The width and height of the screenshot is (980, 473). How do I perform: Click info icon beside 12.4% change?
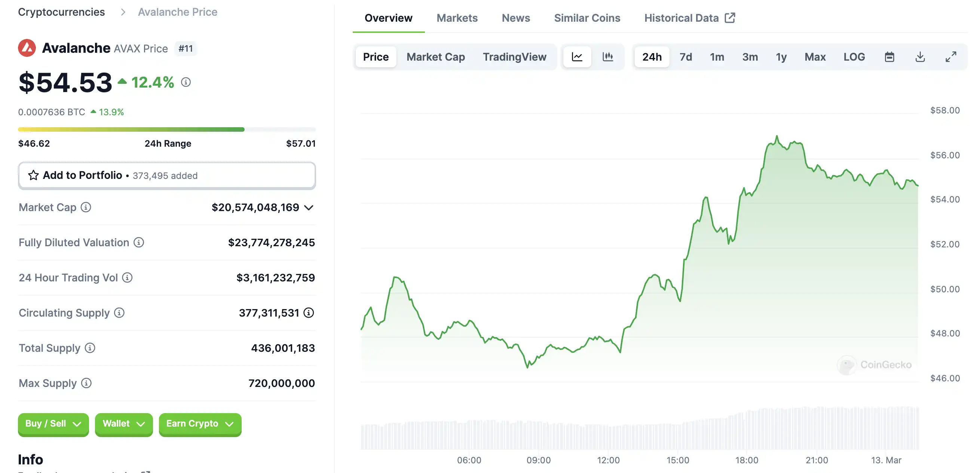click(186, 82)
